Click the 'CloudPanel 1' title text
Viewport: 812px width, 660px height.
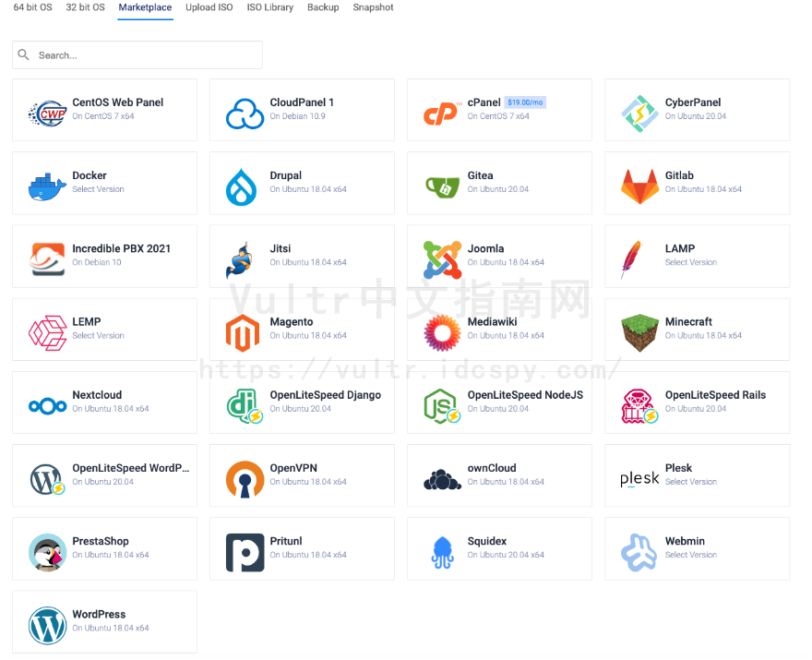302,102
